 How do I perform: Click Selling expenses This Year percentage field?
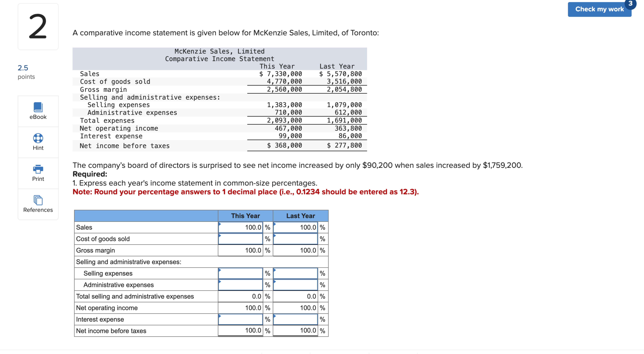pyautogui.click(x=240, y=273)
